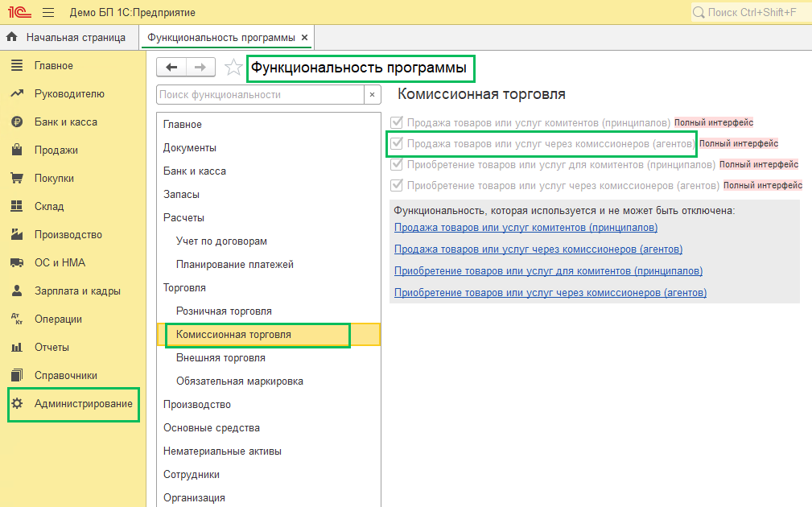Select Главное in functionality list
The height and width of the screenshot is (507, 812).
pos(268,124)
